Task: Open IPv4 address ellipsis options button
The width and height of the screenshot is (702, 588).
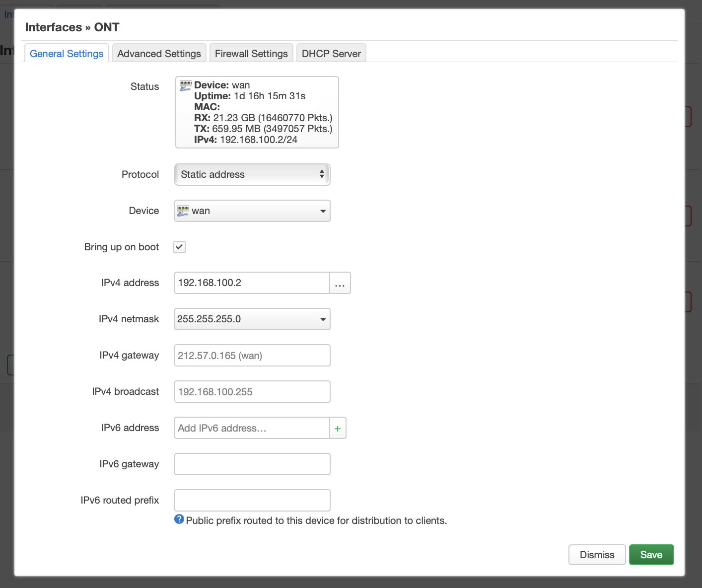Action: 340,283
